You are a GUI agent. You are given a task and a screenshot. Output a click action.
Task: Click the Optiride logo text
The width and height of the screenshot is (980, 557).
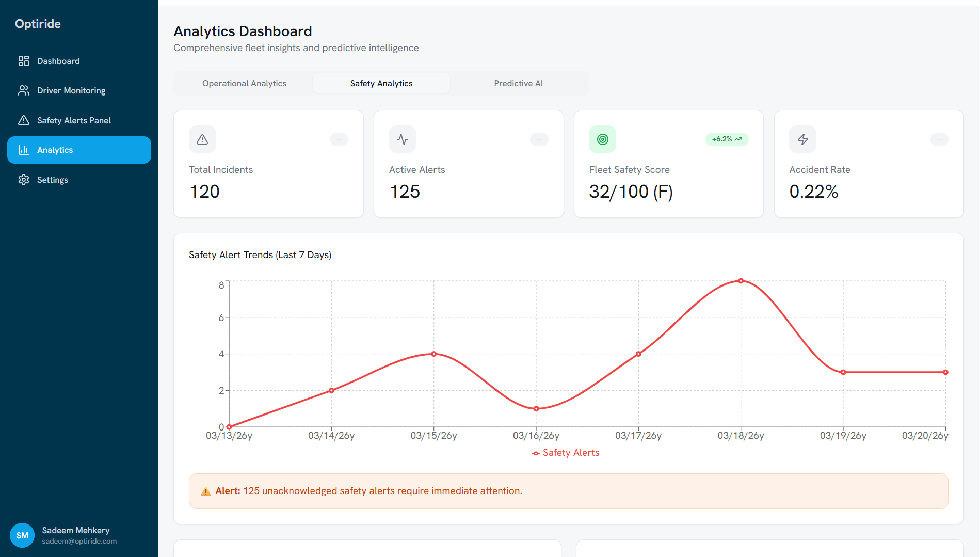pos(38,24)
